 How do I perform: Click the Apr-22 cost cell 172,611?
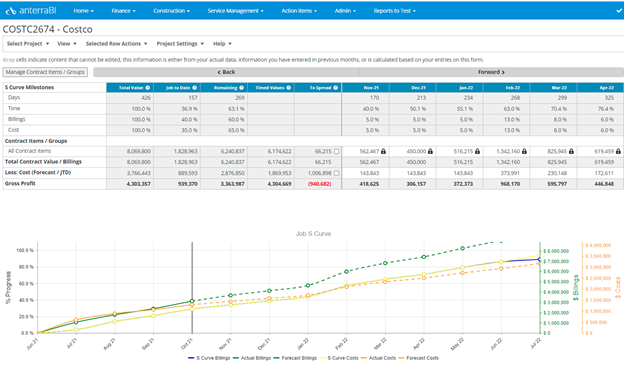tap(601, 173)
